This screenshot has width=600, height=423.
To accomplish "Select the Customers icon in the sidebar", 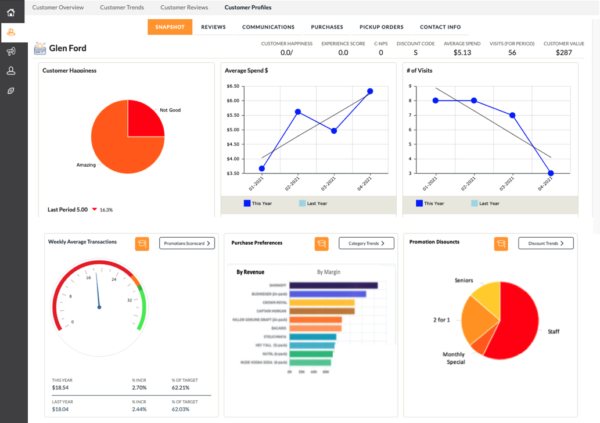I will click(12, 32).
